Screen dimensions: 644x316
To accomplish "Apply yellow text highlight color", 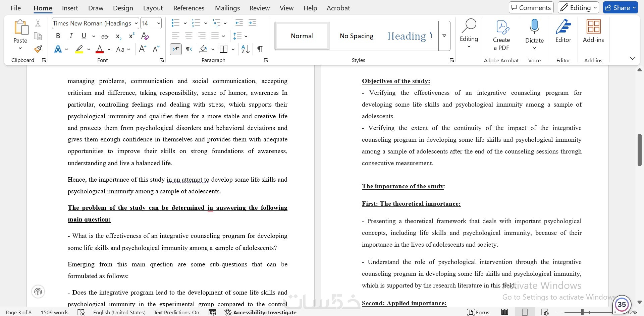I will tap(79, 49).
